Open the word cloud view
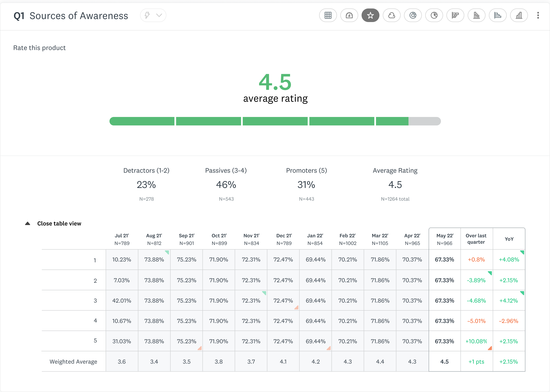The width and height of the screenshot is (550, 392). pyautogui.click(x=392, y=15)
